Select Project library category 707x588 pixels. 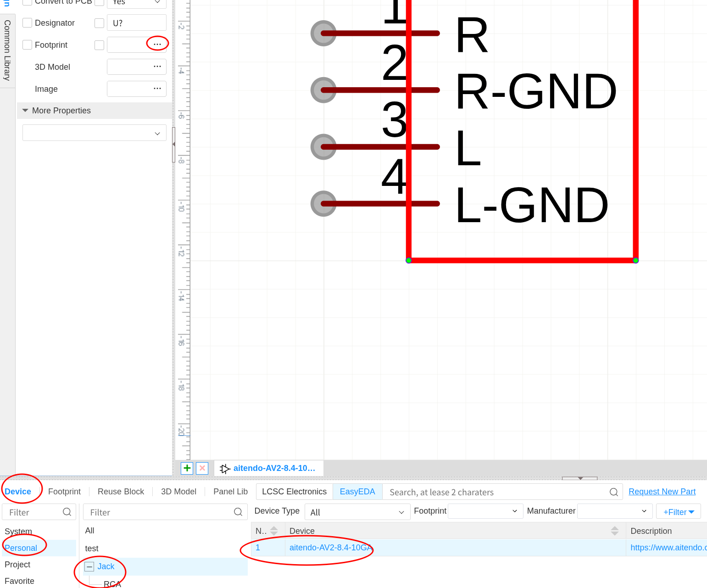(x=17, y=565)
